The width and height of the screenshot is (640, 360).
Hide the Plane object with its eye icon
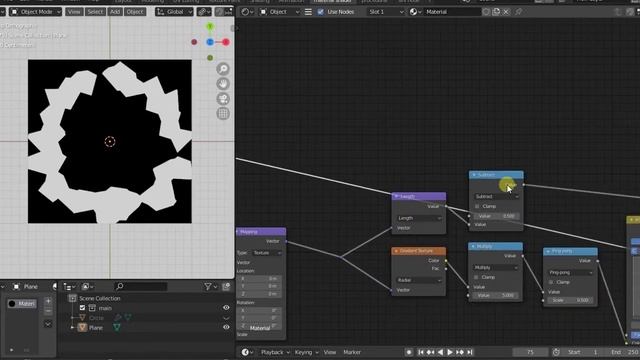226,327
